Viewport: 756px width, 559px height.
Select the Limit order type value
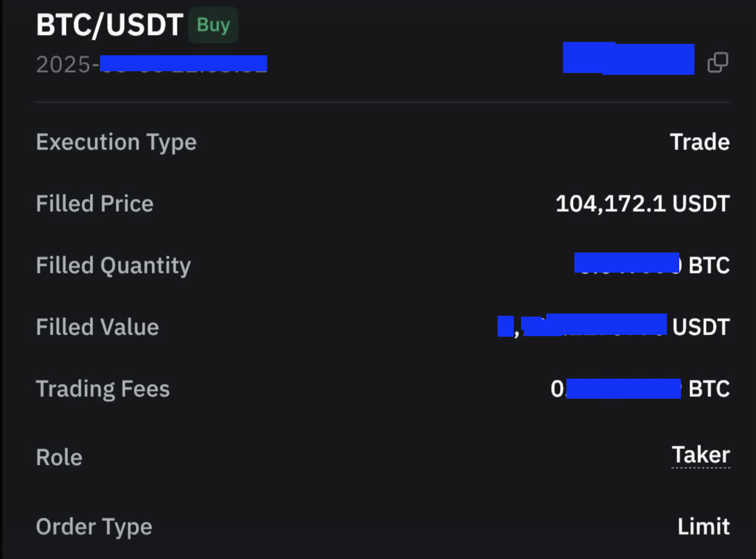pyautogui.click(x=704, y=527)
